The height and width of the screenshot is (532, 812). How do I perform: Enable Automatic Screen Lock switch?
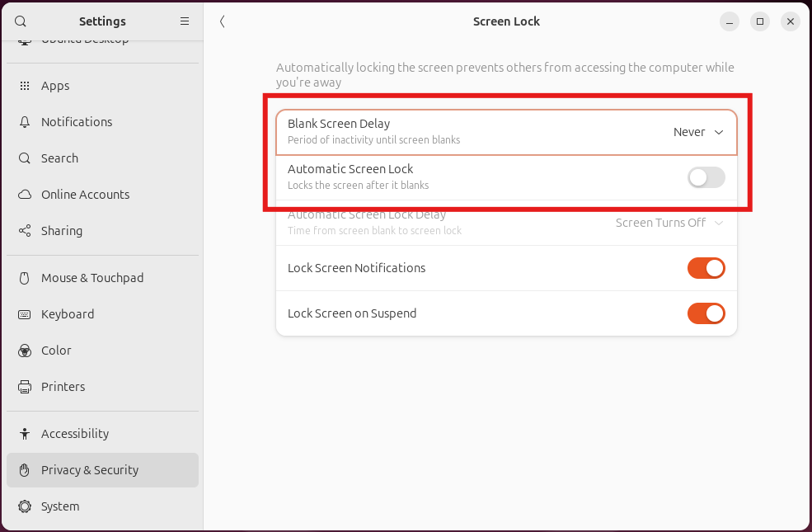706,177
